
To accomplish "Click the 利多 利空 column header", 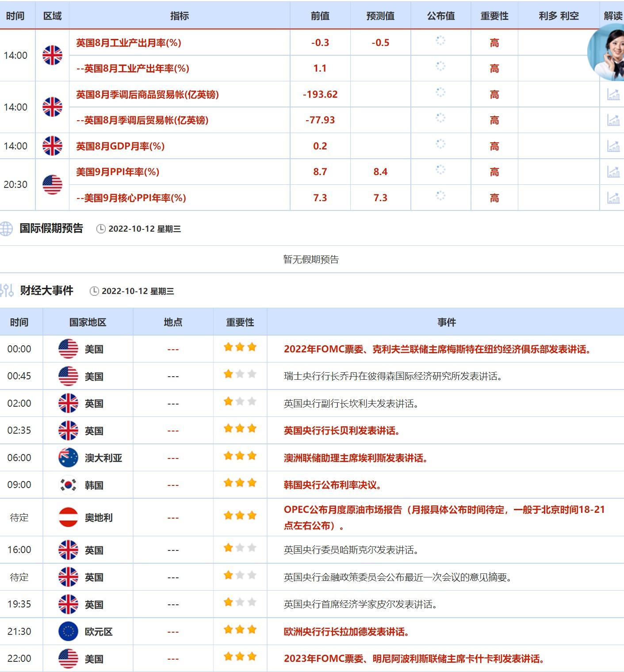I will [559, 16].
